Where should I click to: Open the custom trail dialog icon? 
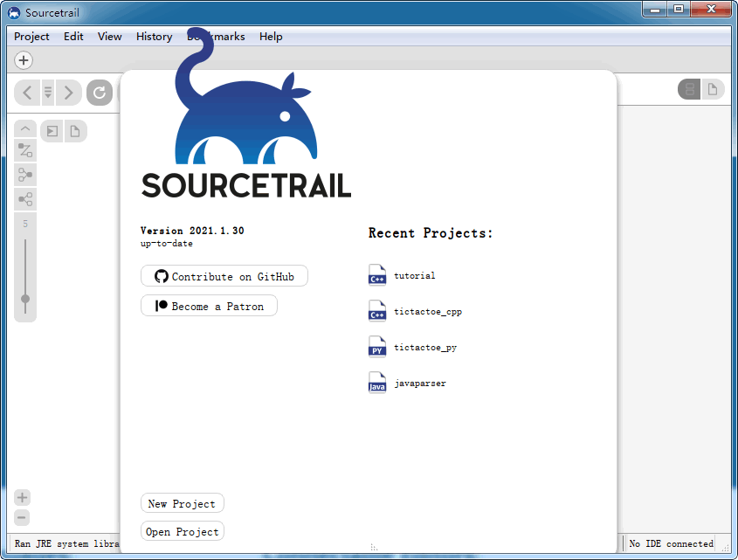click(25, 151)
